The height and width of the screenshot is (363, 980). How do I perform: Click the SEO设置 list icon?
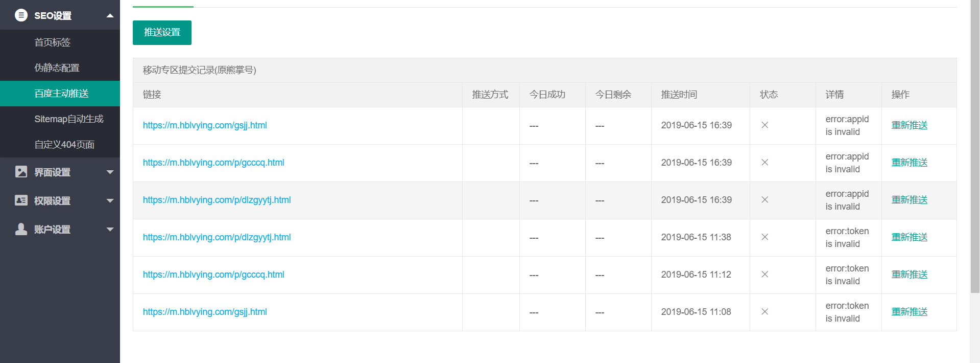(x=21, y=15)
